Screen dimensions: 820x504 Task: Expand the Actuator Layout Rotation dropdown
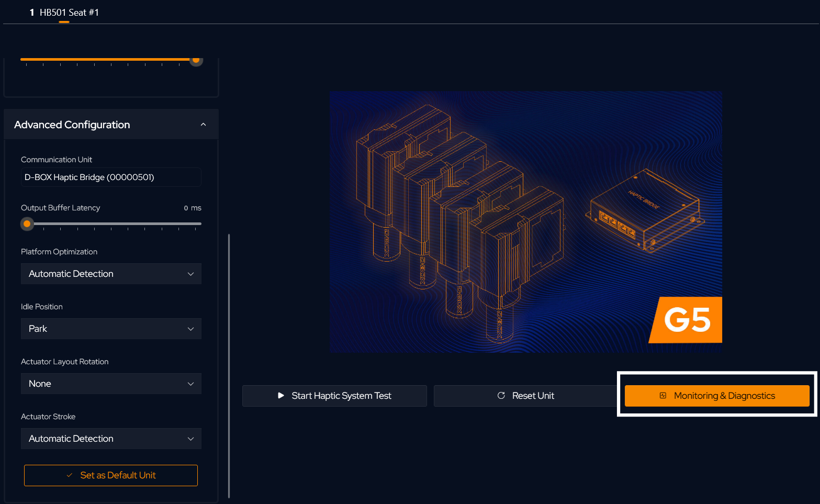(111, 384)
